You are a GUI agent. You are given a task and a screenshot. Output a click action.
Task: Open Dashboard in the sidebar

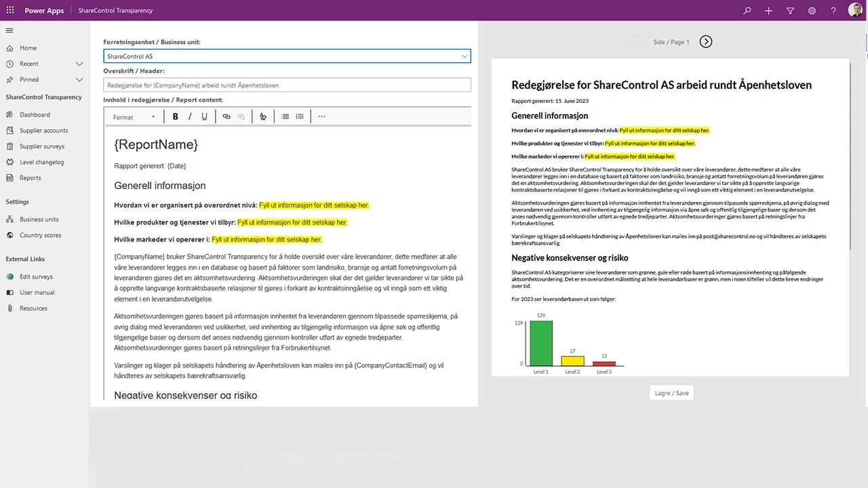(35, 115)
